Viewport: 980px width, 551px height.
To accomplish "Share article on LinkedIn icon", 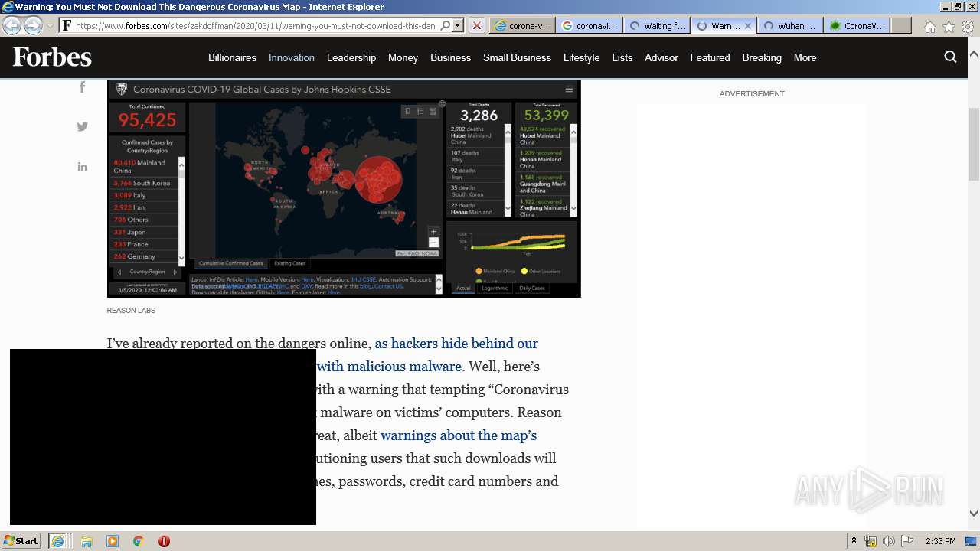I will point(82,167).
